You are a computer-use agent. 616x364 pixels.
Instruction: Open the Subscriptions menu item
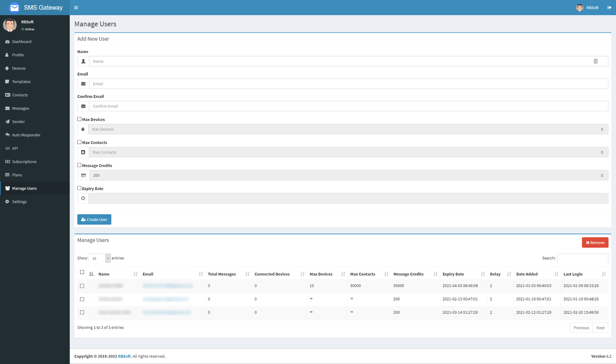[24, 162]
